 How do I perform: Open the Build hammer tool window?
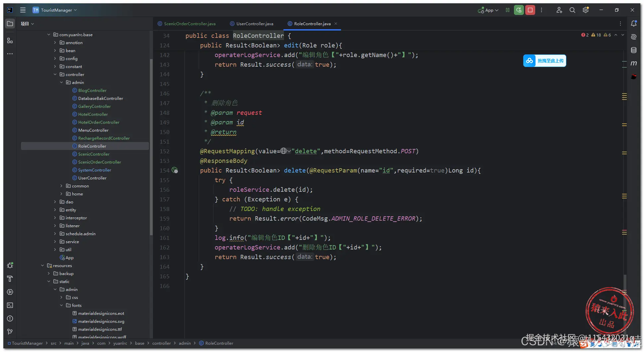click(x=10, y=279)
